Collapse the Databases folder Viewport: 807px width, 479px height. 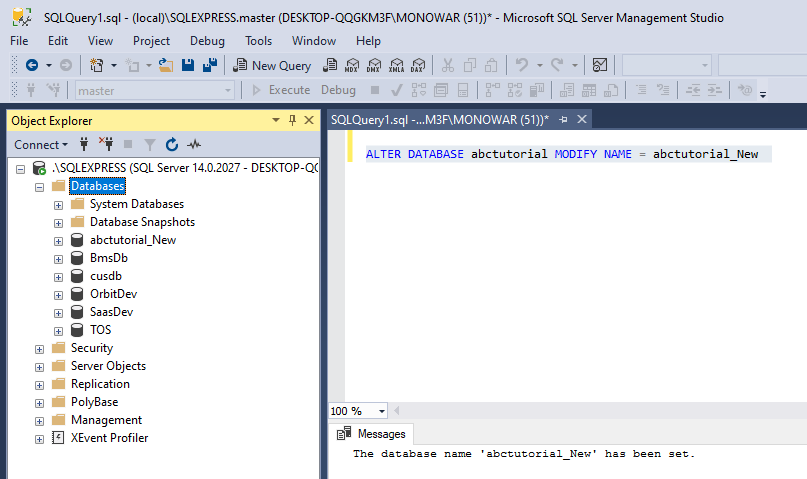tap(40, 187)
